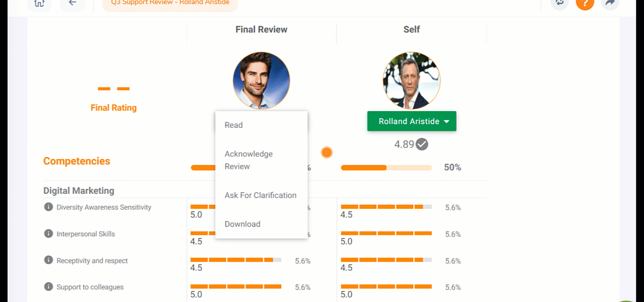Click the Self competencies 50% progress bar

(386, 168)
